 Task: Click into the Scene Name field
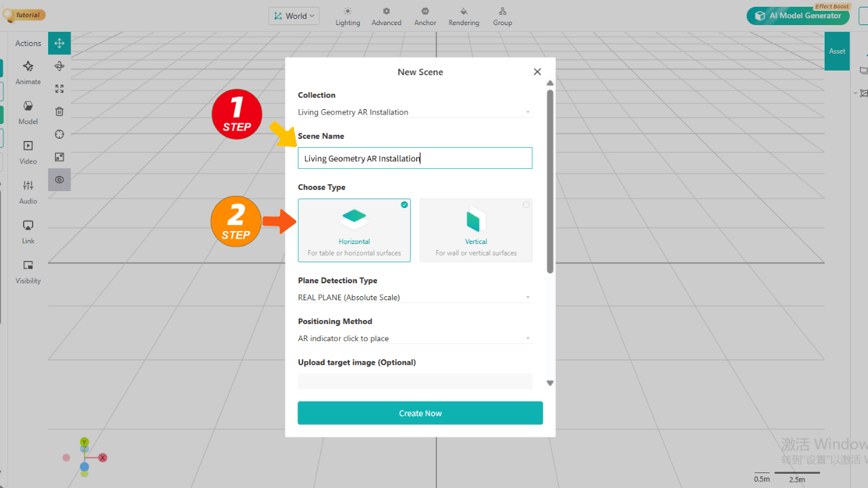click(414, 159)
